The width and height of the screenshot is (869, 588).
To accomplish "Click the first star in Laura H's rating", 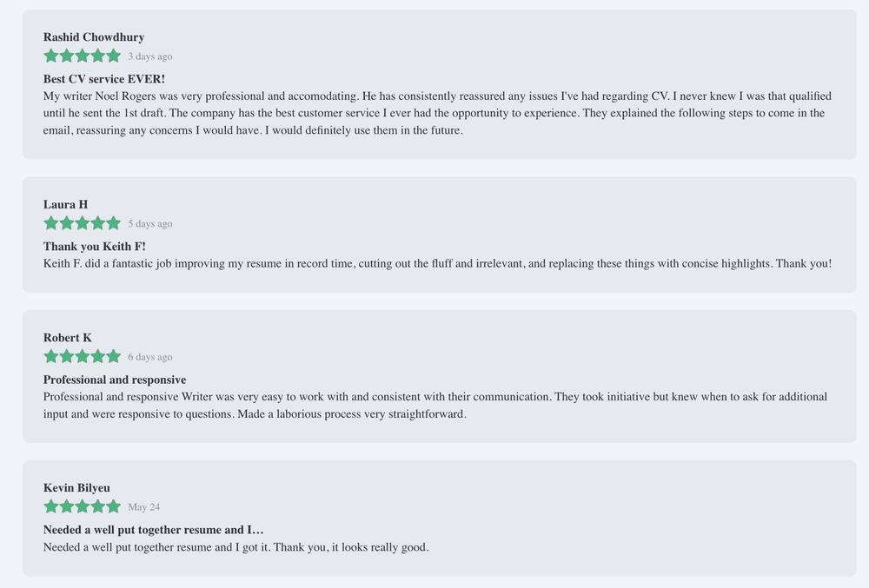I will pos(51,223).
